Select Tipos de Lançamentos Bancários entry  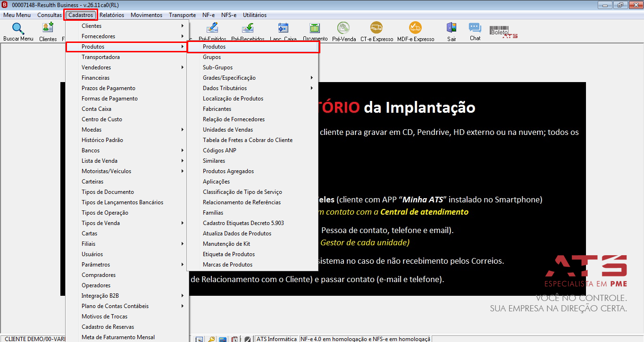(127, 202)
